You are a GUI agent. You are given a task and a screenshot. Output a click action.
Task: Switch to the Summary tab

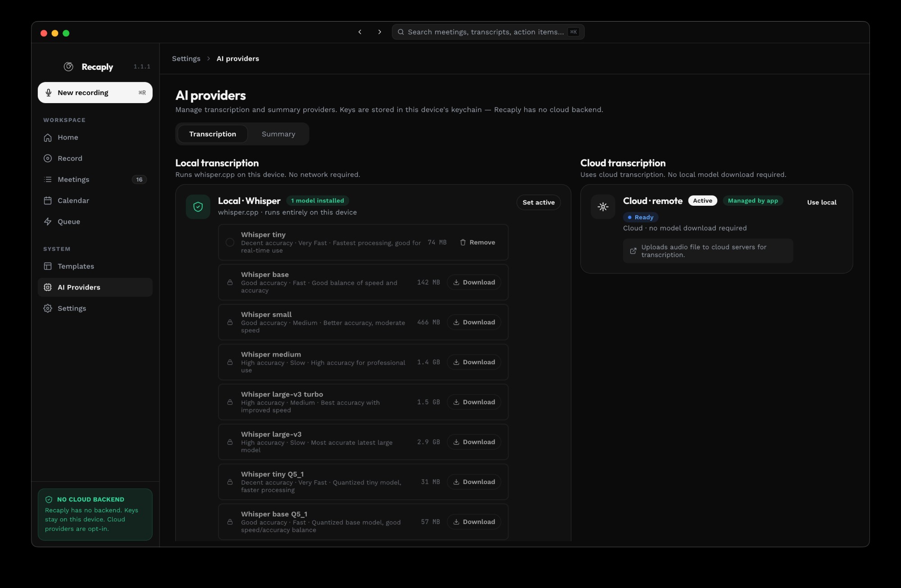click(x=278, y=134)
